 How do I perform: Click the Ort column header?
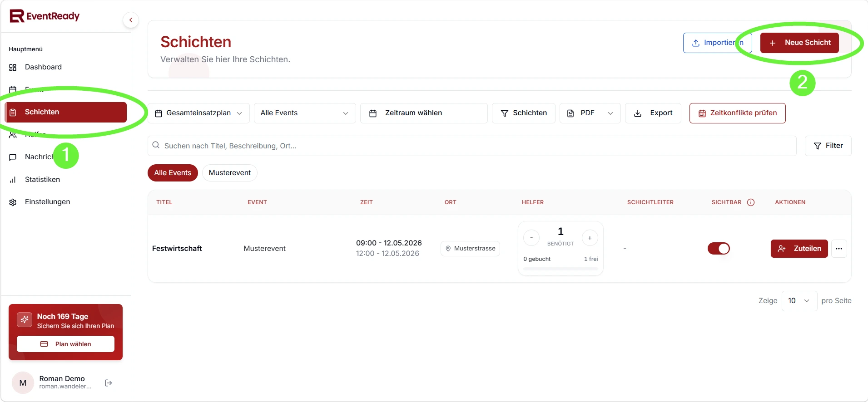(x=451, y=202)
